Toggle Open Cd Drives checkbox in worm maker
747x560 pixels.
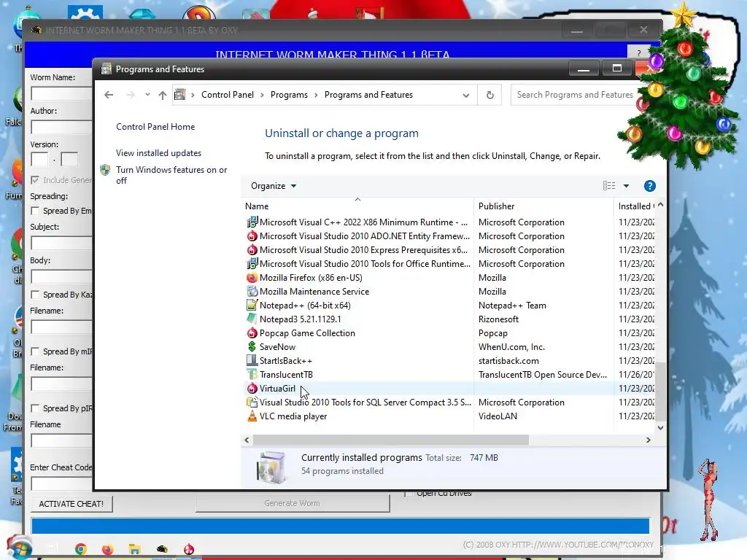pos(408,494)
